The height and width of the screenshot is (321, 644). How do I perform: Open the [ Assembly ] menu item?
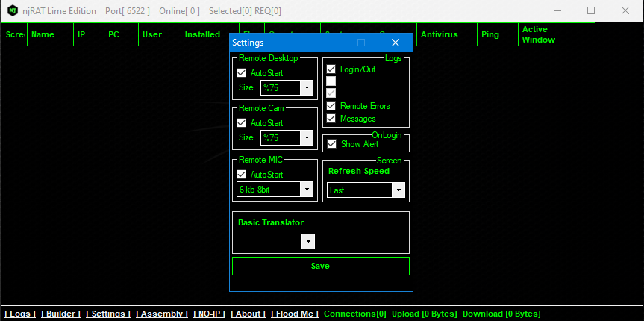[x=162, y=314]
